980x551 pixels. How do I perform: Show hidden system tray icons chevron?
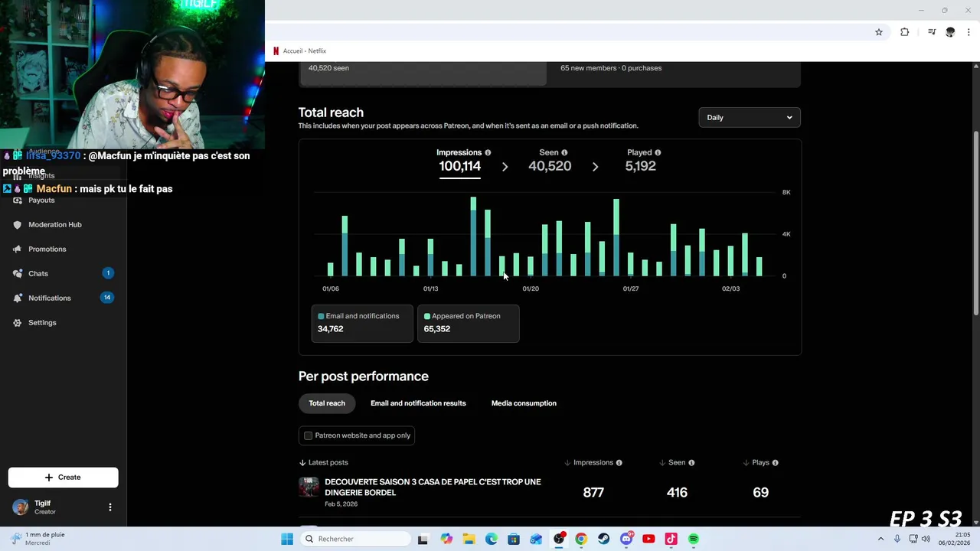click(880, 539)
